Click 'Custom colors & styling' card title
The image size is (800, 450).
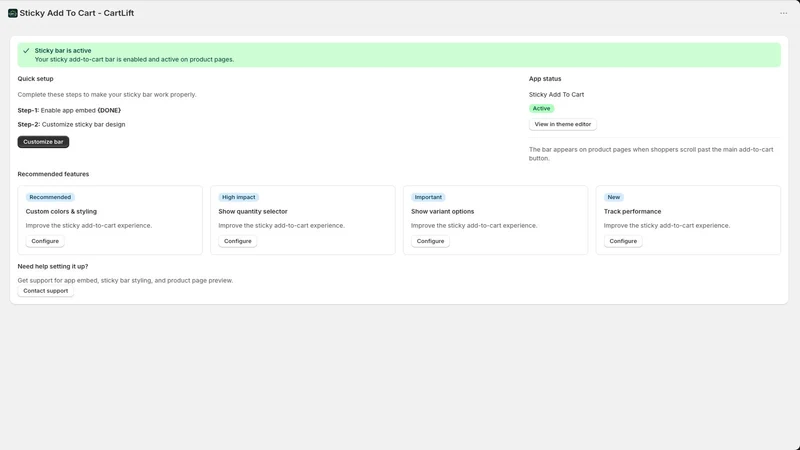(x=61, y=211)
